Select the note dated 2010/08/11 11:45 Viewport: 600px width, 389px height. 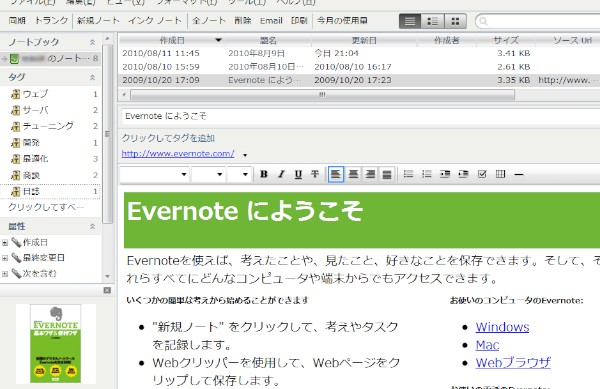[359, 54]
